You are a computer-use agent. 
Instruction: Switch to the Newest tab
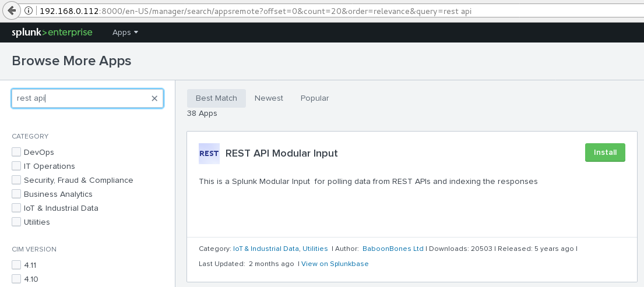pos(269,98)
